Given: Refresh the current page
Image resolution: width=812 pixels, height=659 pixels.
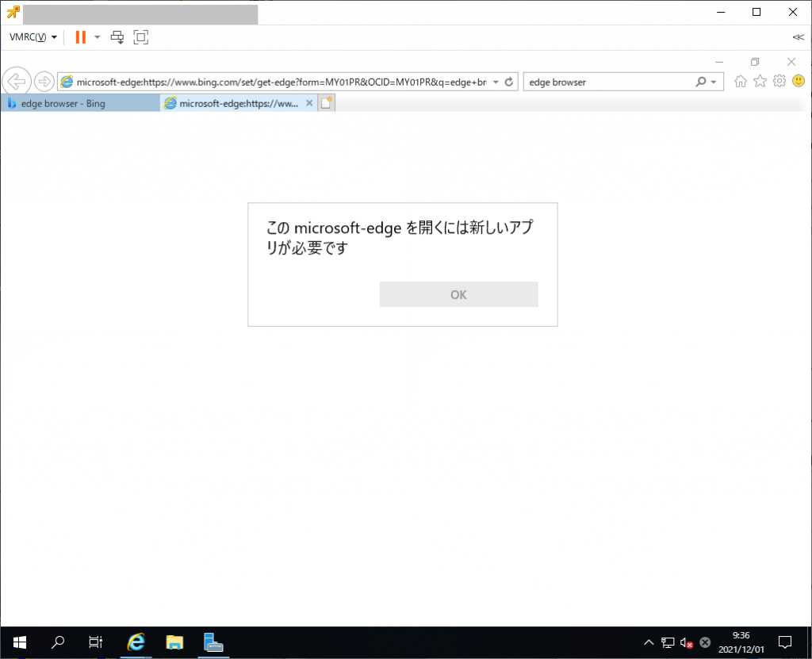Looking at the screenshot, I should click(x=509, y=82).
